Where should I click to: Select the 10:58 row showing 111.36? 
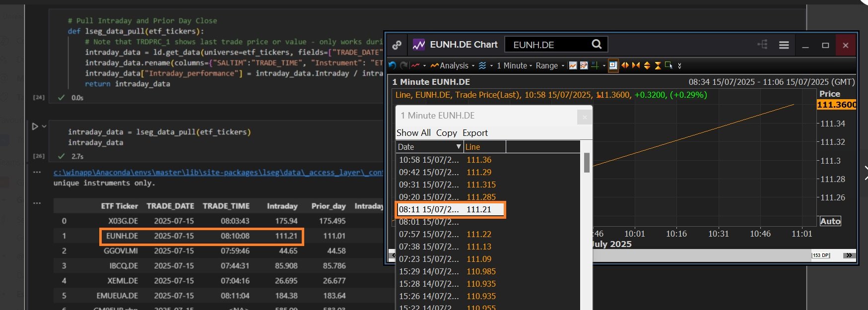(x=488, y=160)
